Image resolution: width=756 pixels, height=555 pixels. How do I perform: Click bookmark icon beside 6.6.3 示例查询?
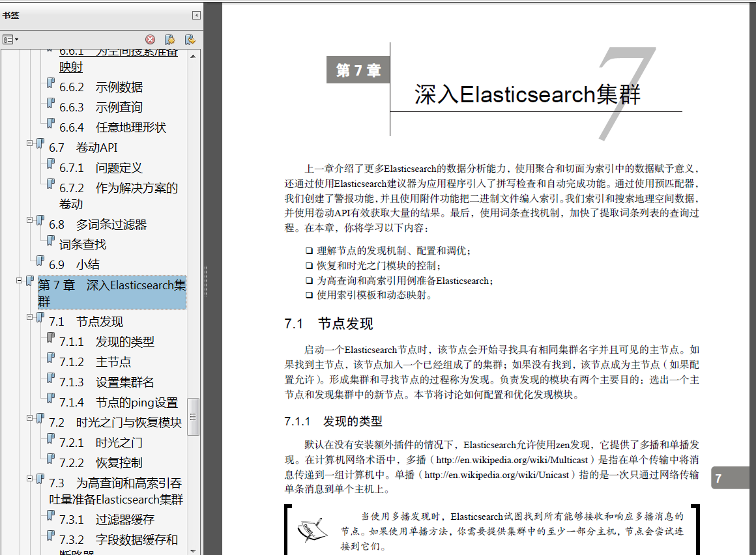(x=51, y=103)
